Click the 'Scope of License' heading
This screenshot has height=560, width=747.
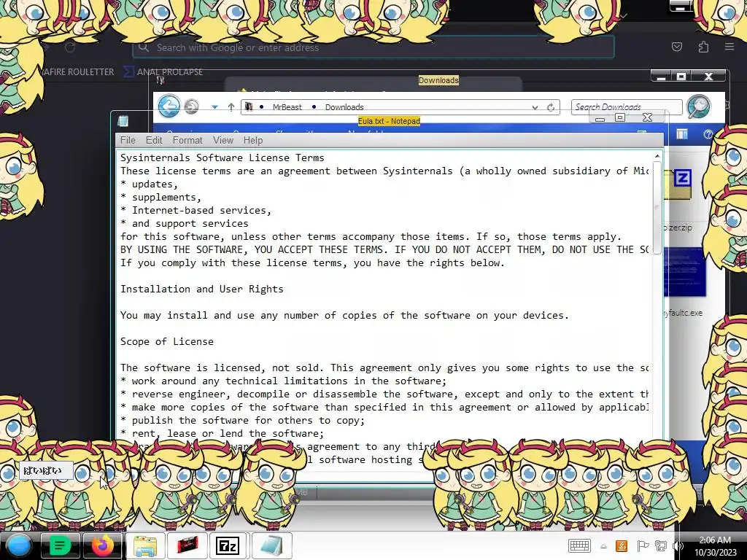[x=167, y=341]
